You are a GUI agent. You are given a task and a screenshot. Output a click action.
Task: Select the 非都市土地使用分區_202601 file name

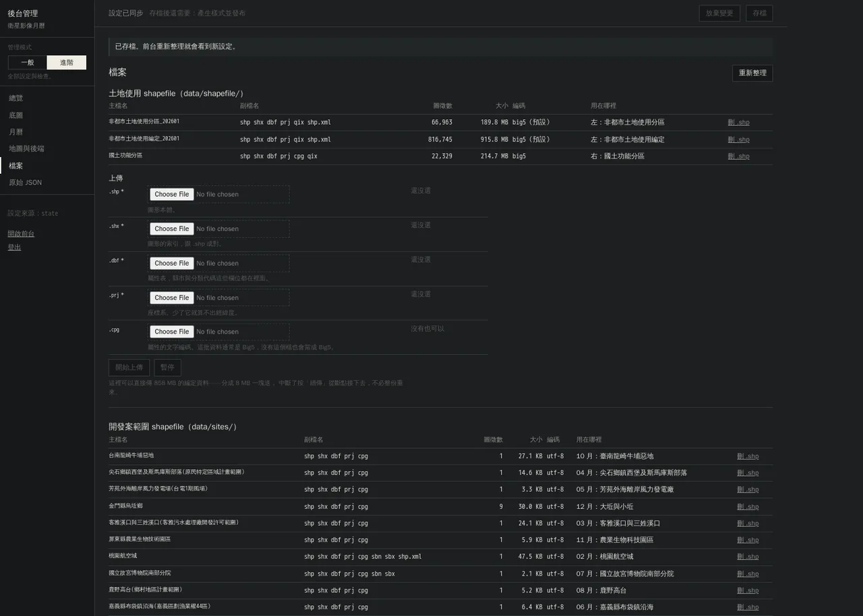coord(144,122)
